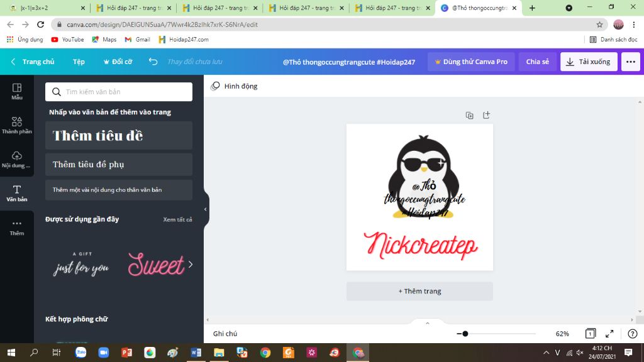Select the pink 'Sweet' text template
The width and height of the screenshot is (644, 362).
(156, 265)
